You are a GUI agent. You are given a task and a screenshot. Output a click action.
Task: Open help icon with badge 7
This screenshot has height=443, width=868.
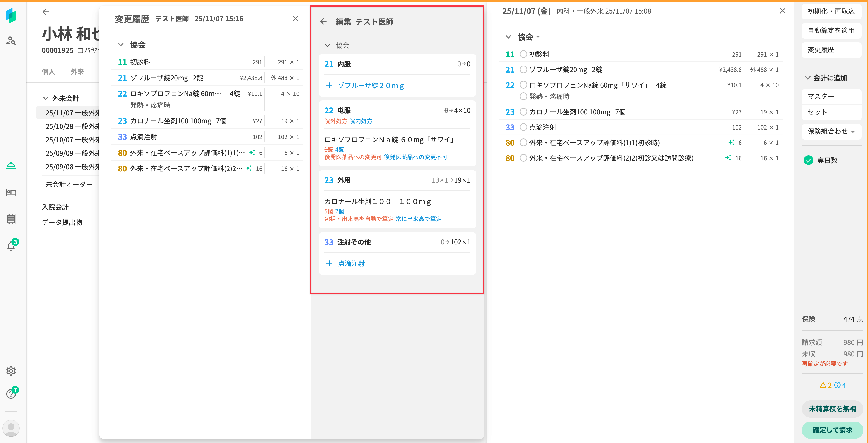(11, 394)
